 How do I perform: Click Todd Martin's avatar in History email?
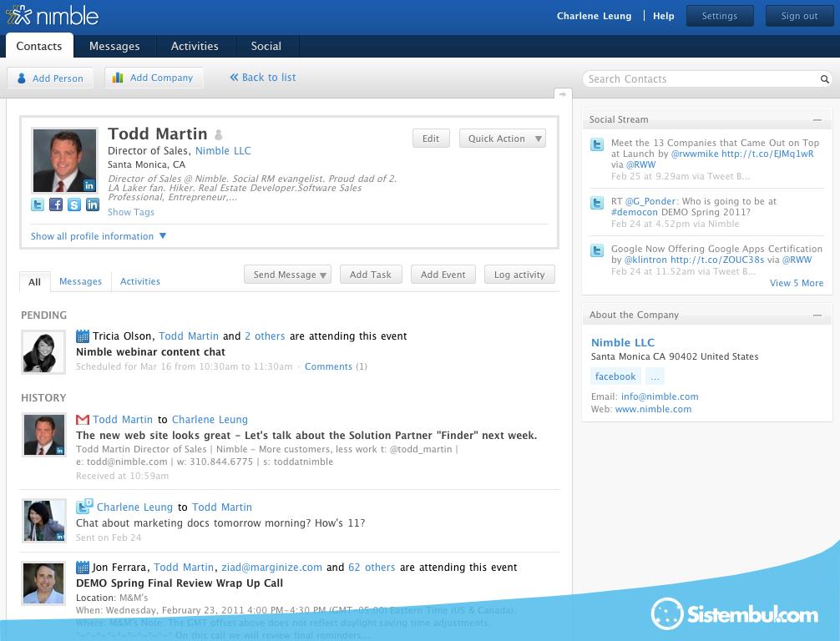[43, 435]
